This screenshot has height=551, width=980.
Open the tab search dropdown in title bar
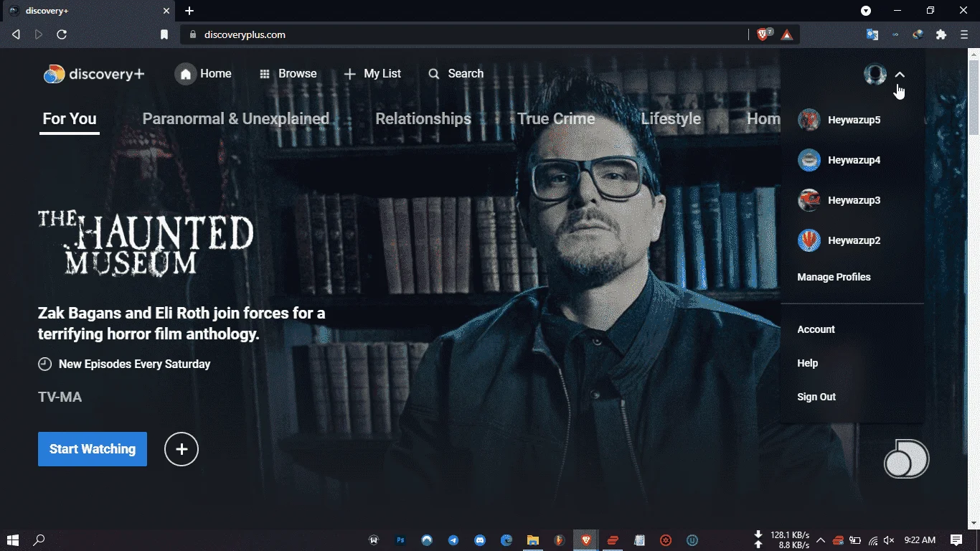click(x=866, y=11)
